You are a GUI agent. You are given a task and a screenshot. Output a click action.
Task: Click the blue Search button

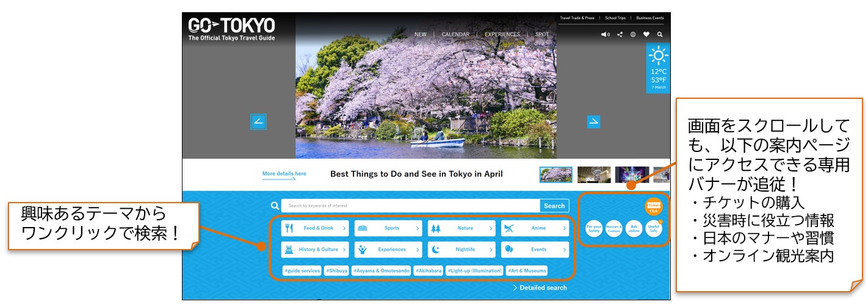(x=554, y=206)
